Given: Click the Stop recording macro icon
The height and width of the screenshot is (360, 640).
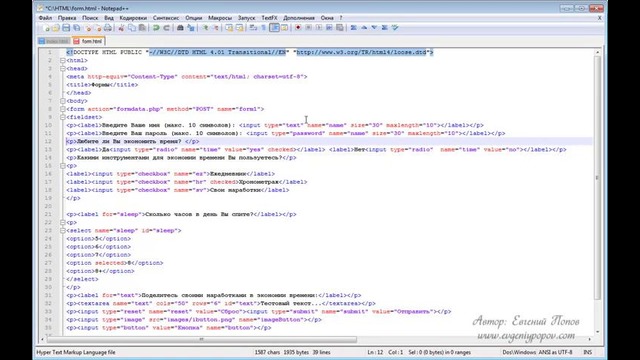Looking at the screenshot, I should point(308,28).
